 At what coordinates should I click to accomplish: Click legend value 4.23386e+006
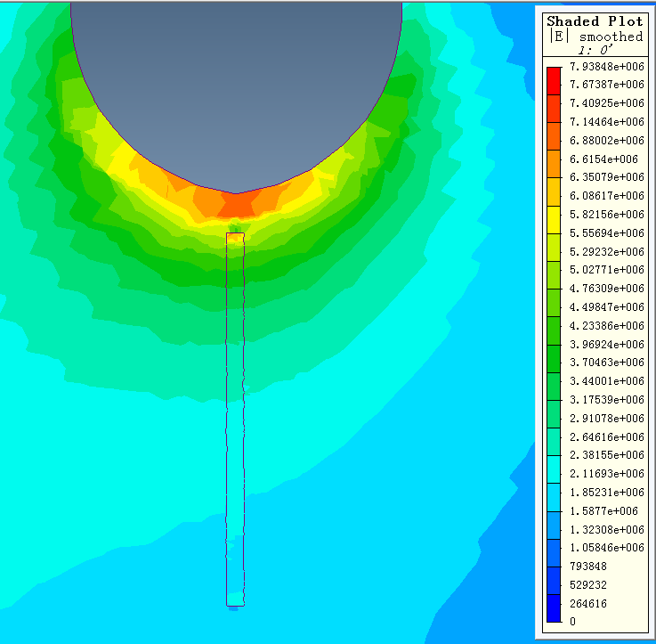coord(607,325)
